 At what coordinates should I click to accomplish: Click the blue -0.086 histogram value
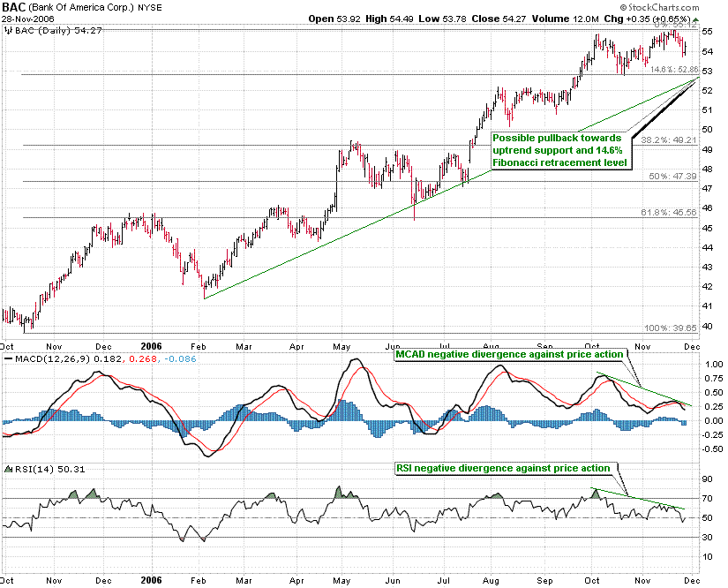[179, 359]
